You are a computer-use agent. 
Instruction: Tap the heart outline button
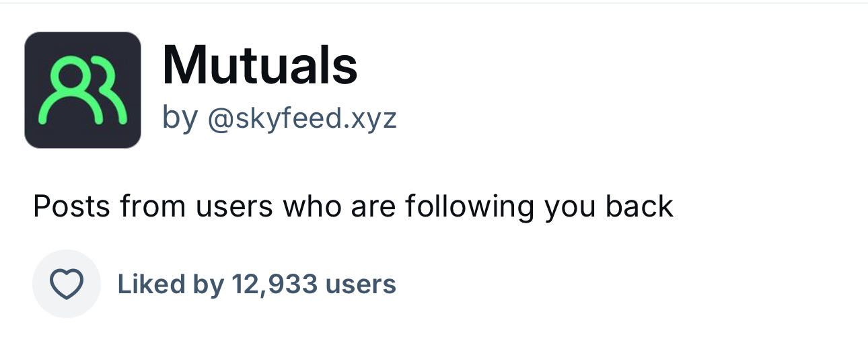click(67, 284)
